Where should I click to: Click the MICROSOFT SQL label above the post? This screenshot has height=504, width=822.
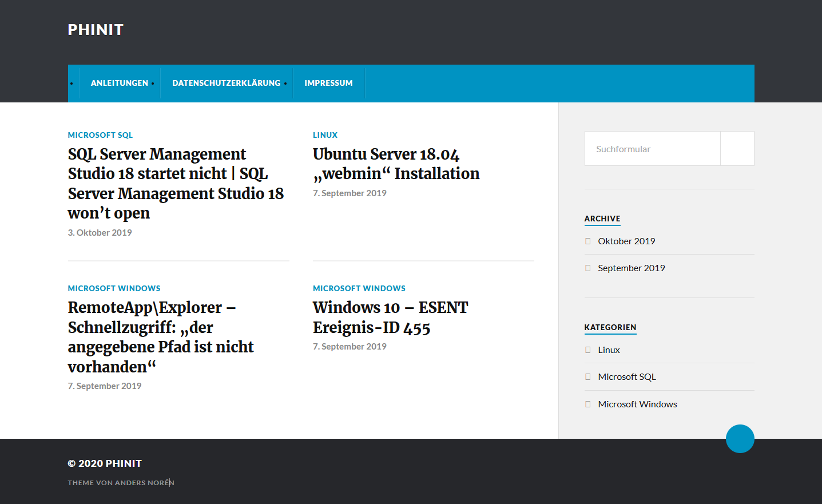(x=100, y=135)
